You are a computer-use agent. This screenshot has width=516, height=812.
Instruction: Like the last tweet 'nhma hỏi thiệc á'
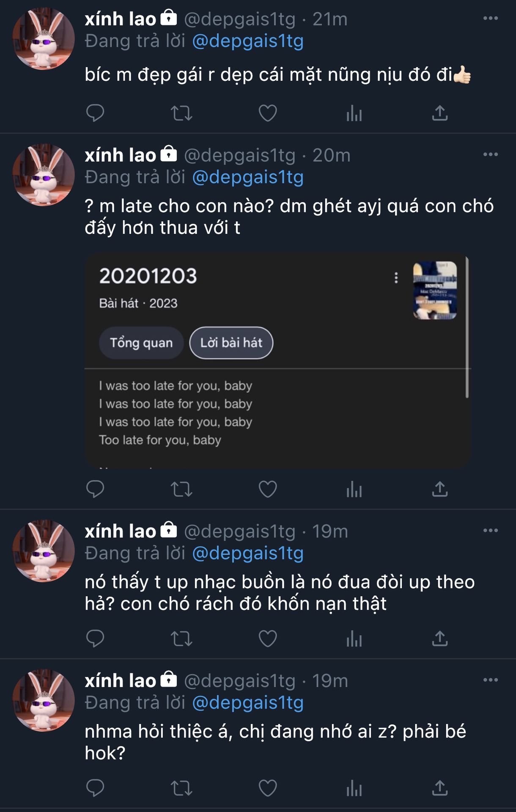pyautogui.click(x=268, y=788)
